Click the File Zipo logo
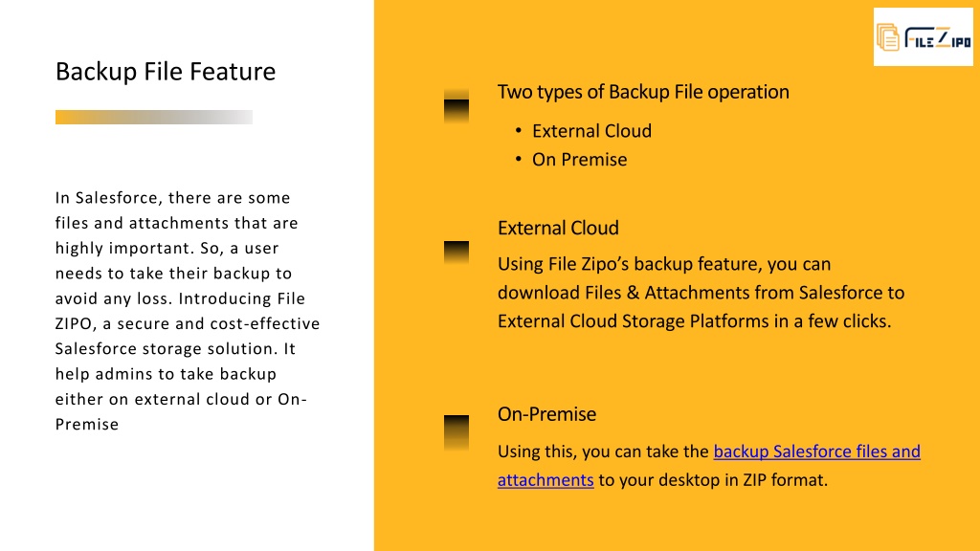The height and width of the screenshot is (551, 980). click(x=924, y=37)
